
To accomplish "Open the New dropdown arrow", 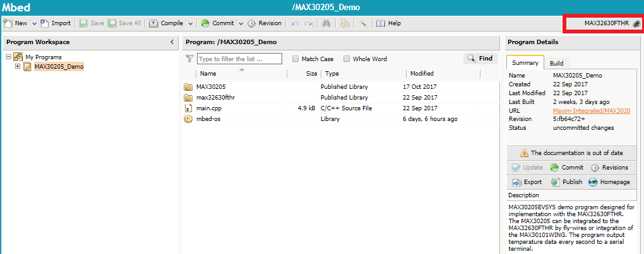I will [x=34, y=23].
